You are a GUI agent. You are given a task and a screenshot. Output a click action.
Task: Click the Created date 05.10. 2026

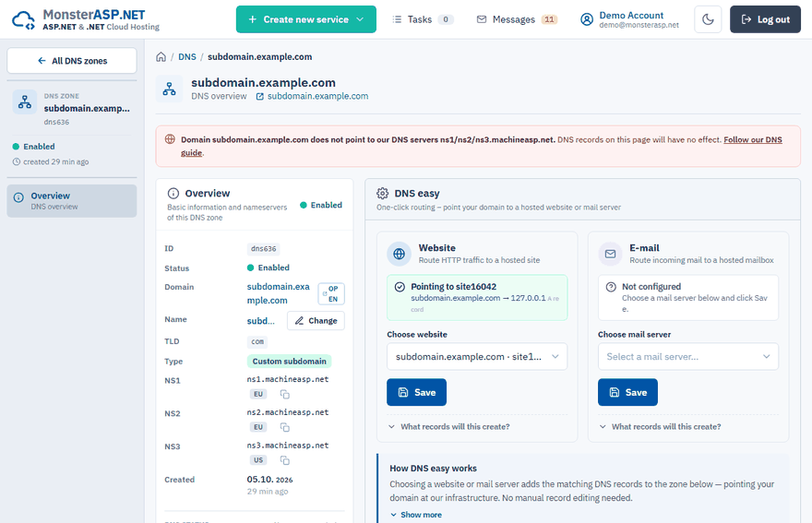point(269,480)
